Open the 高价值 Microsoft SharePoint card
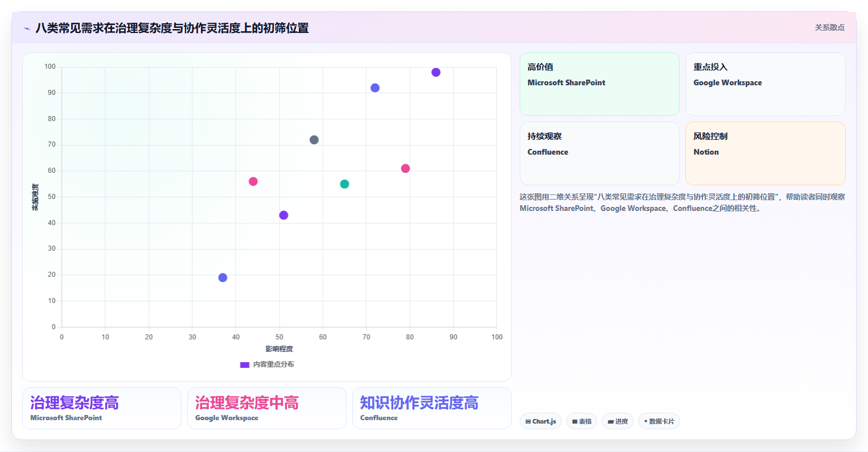Screen dimensions: 868x452 click(599, 84)
